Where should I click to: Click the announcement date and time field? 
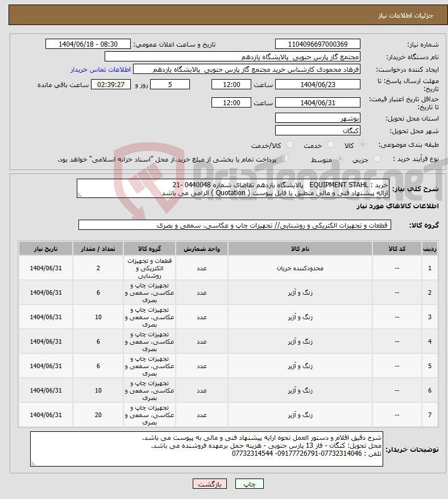[x=88, y=44]
